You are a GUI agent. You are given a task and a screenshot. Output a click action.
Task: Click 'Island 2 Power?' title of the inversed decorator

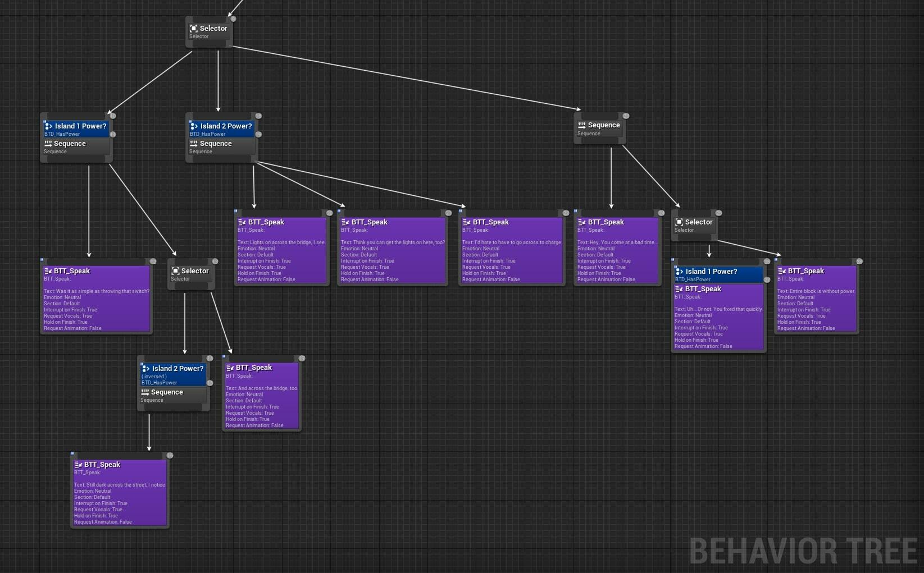click(x=178, y=369)
